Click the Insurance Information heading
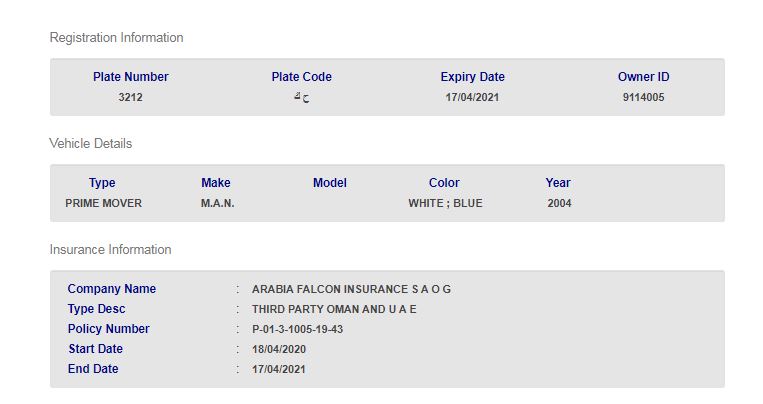 (110, 250)
